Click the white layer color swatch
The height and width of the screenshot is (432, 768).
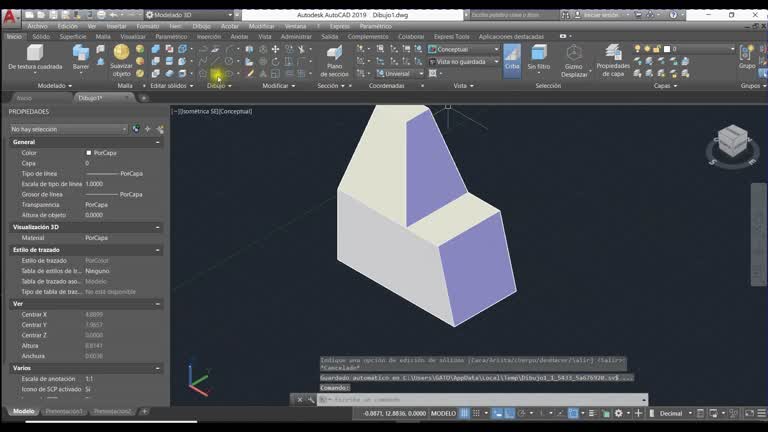click(x=667, y=49)
